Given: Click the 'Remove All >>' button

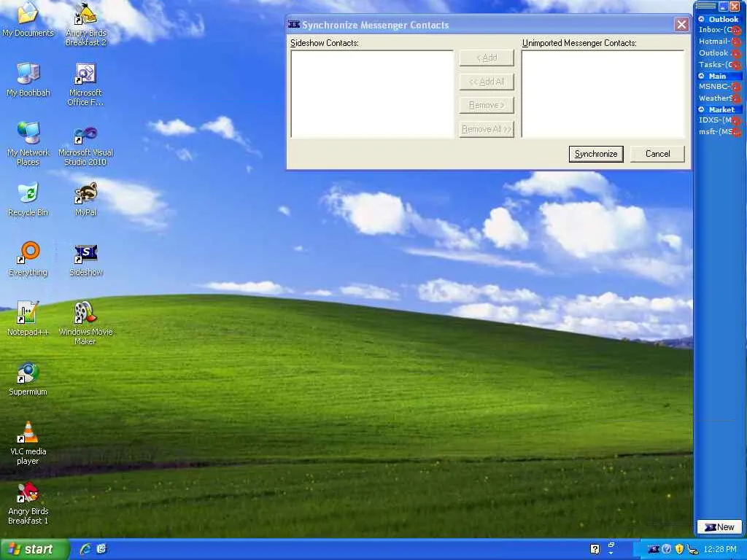Looking at the screenshot, I should pyautogui.click(x=487, y=128).
